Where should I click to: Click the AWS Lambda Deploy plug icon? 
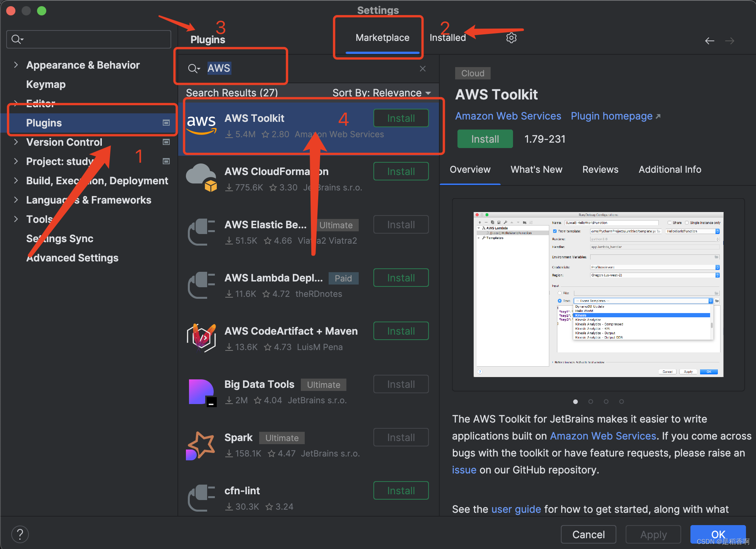[x=201, y=285]
